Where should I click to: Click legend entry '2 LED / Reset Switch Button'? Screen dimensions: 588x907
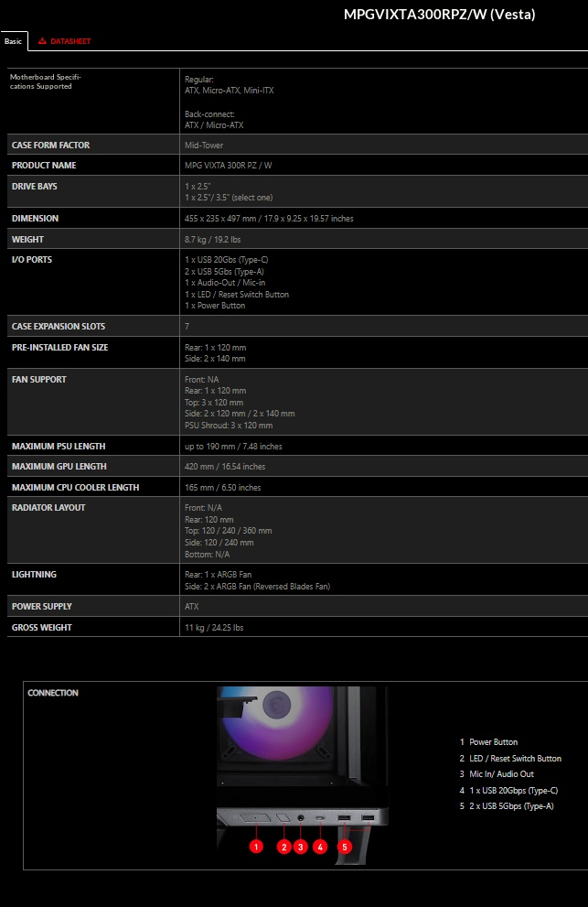coord(510,759)
